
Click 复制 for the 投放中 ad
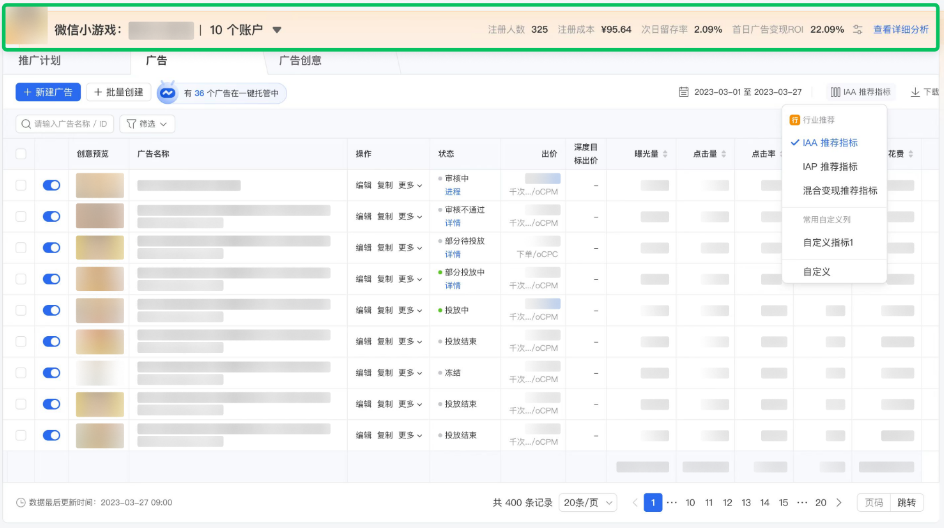coord(385,311)
